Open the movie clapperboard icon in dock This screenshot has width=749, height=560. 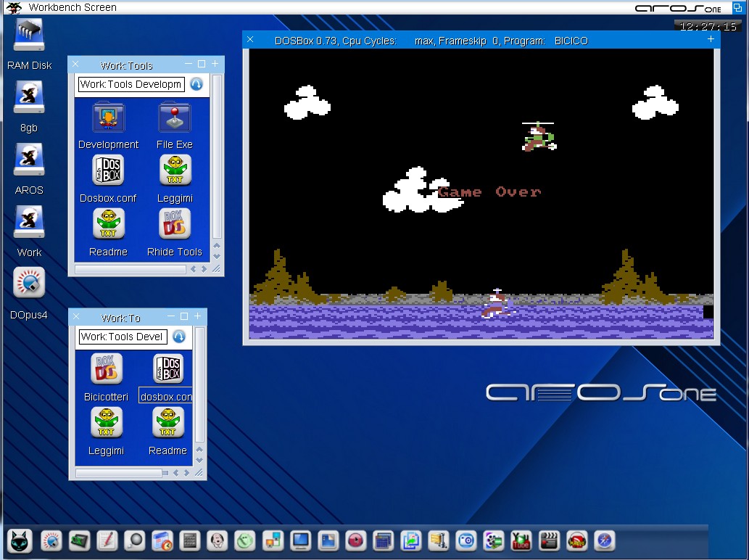[x=549, y=541]
